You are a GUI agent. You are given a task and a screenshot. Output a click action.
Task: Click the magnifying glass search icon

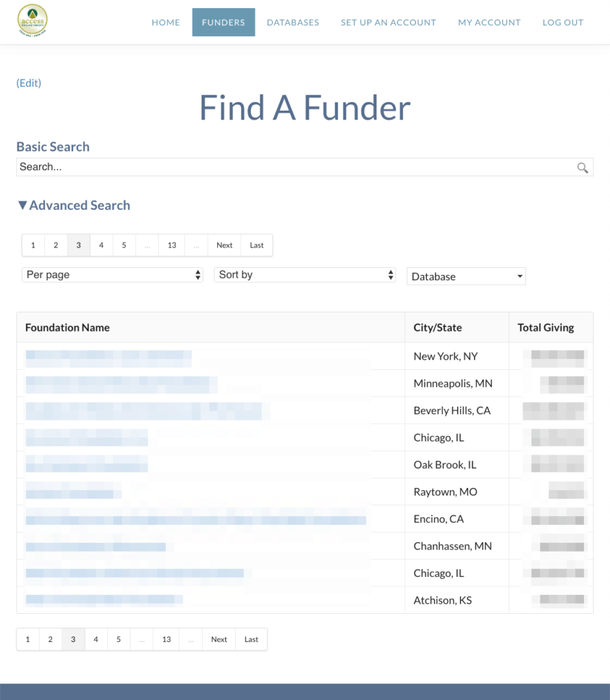coord(582,167)
